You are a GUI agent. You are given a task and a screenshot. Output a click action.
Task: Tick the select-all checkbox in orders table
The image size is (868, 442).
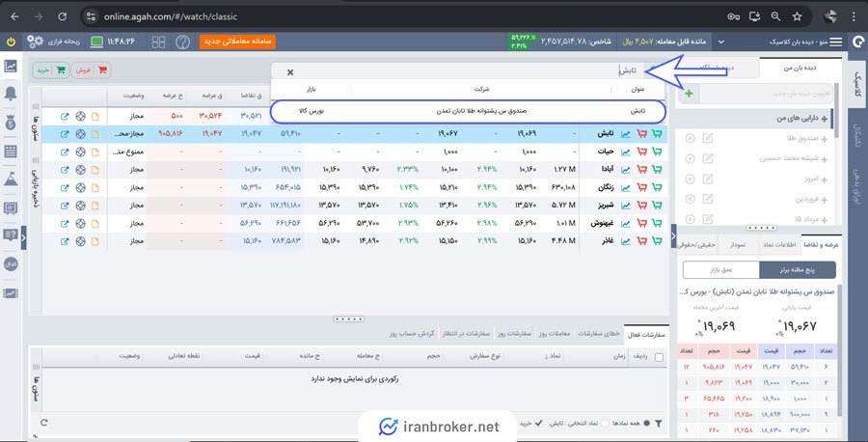[x=659, y=357]
